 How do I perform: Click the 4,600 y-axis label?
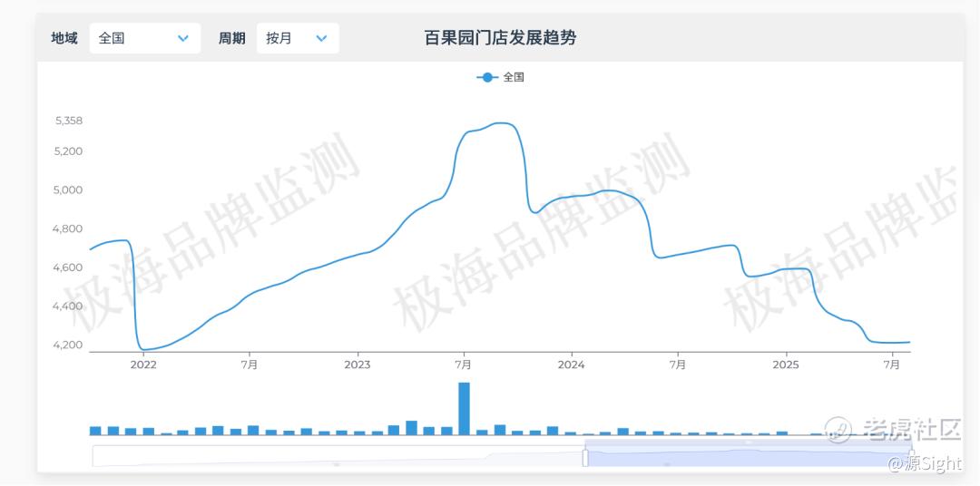coord(69,267)
